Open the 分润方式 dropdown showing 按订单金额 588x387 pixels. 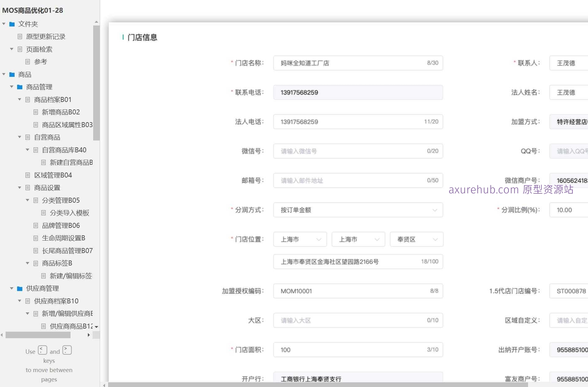point(357,210)
